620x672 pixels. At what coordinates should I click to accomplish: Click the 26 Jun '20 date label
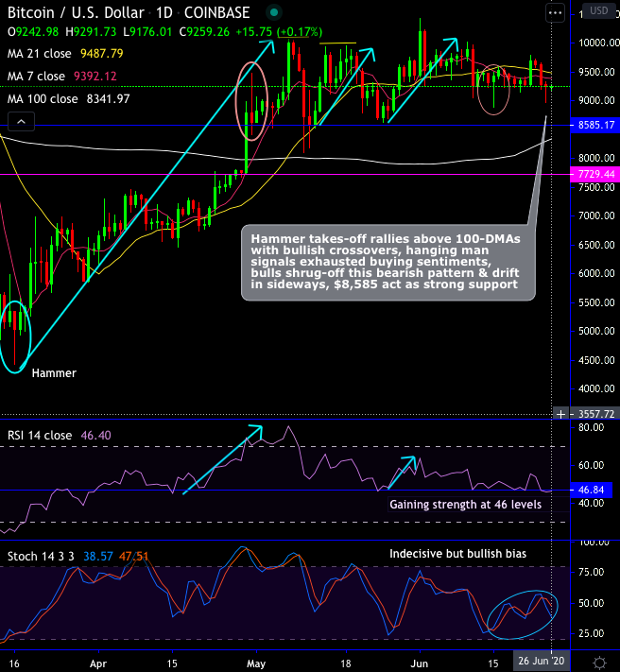coord(542,661)
